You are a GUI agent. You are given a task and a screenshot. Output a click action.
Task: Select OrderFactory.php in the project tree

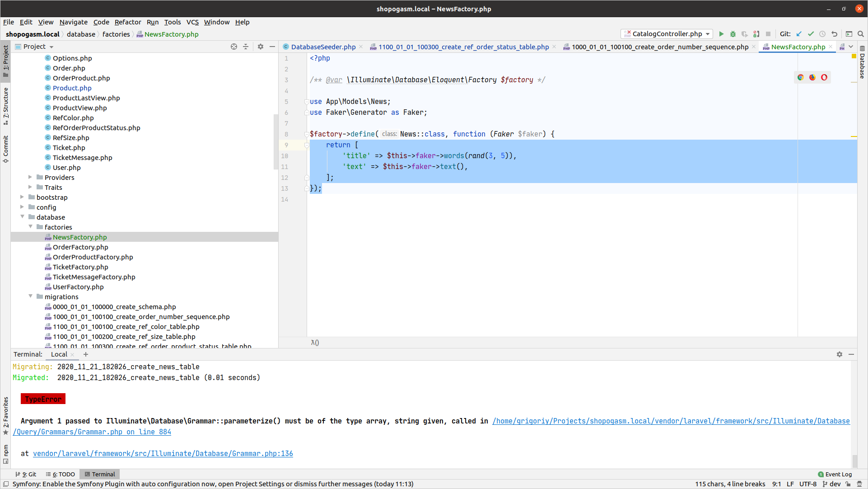80,247
